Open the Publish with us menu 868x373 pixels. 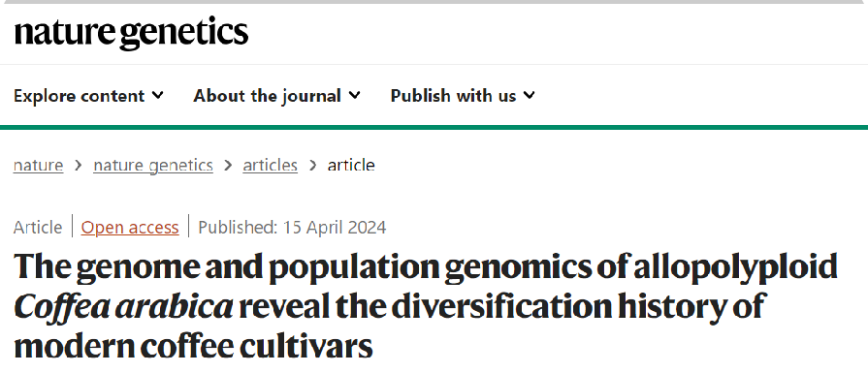tap(463, 96)
